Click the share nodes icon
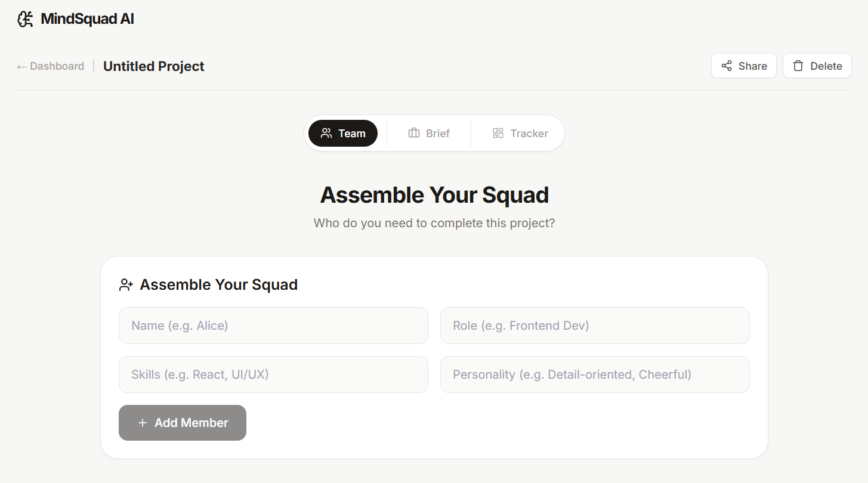The image size is (868, 483). click(727, 66)
